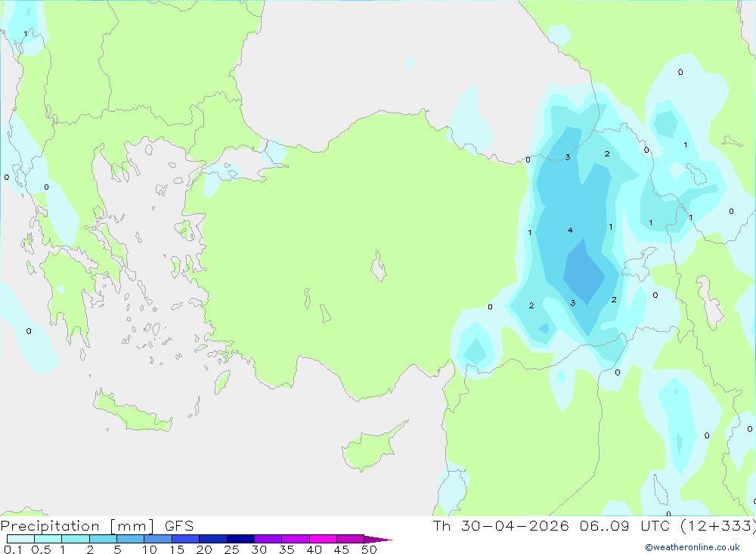
Task: Choose the 15–20 mm legend color swatch
Action: click(185, 539)
